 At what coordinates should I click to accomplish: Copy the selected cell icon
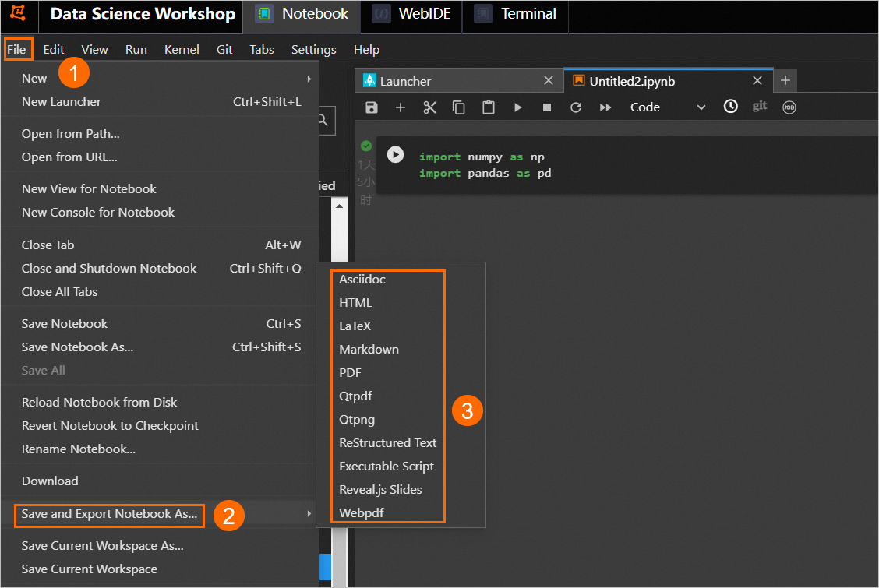[x=458, y=107]
